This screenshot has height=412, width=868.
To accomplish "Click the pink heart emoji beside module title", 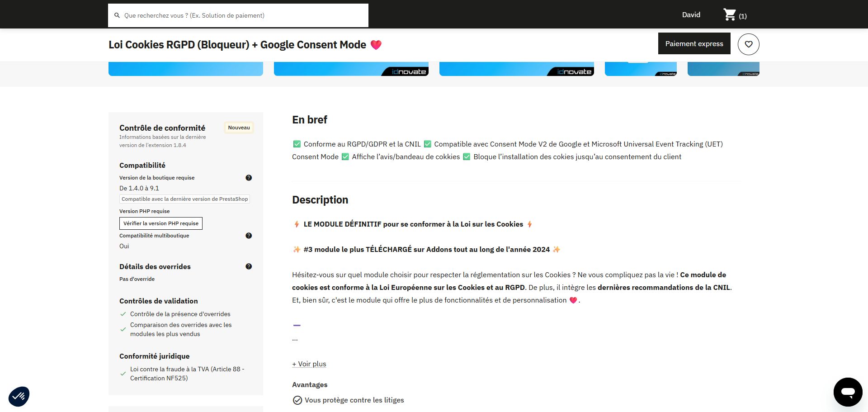I will (x=376, y=45).
